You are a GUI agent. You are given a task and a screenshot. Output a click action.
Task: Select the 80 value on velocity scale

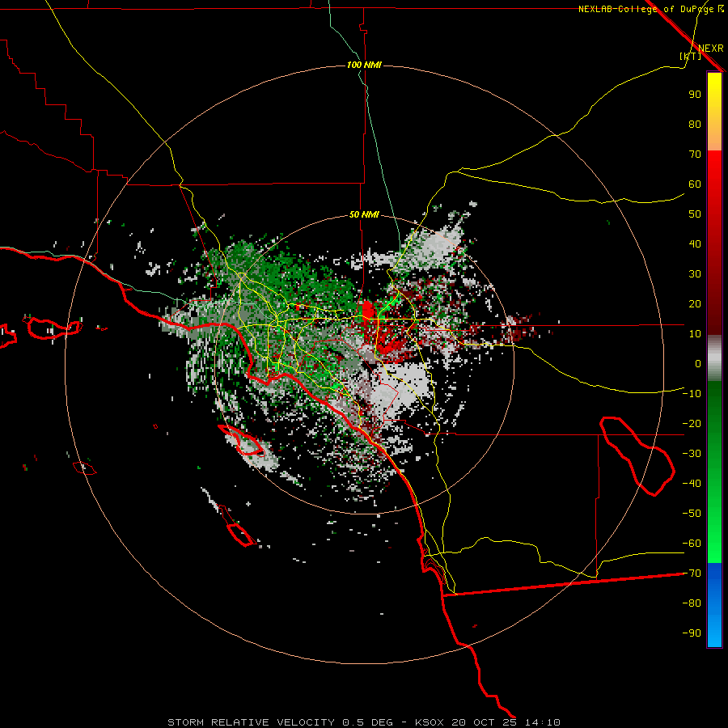pos(695,124)
